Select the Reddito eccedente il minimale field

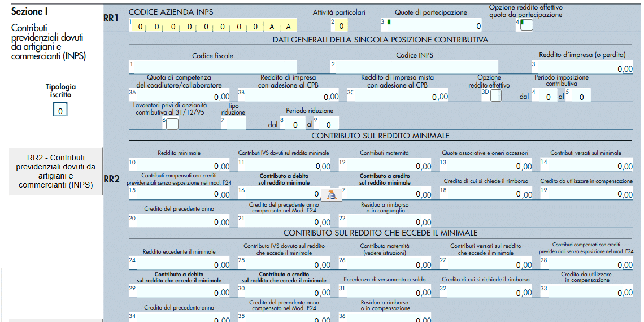click(x=180, y=263)
